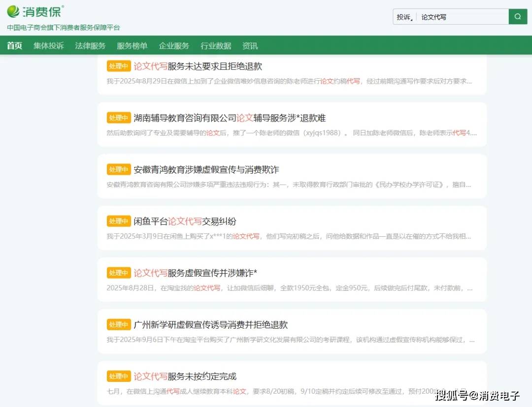
Task: Click summary text starting 安徽青鸿教育咨询有限公司涉嫌多项
Action: 289,185
